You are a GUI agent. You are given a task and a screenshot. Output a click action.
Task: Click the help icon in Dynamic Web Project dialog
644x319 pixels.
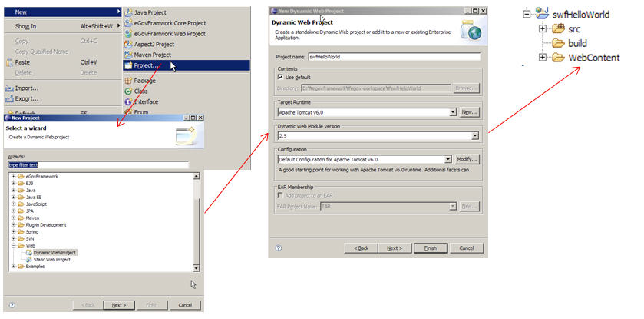[278, 248]
